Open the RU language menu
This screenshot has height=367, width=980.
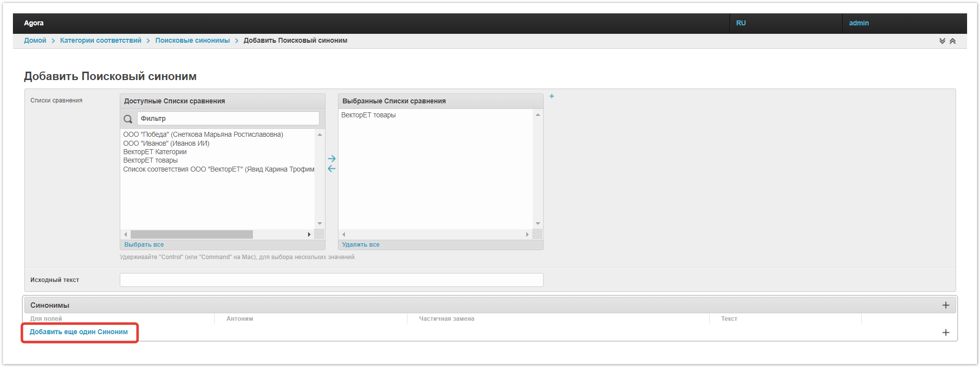point(740,23)
